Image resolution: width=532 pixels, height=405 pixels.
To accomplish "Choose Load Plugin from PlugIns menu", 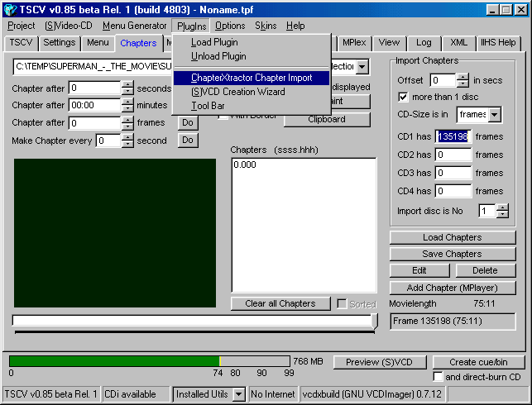I will pyautogui.click(x=213, y=42).
